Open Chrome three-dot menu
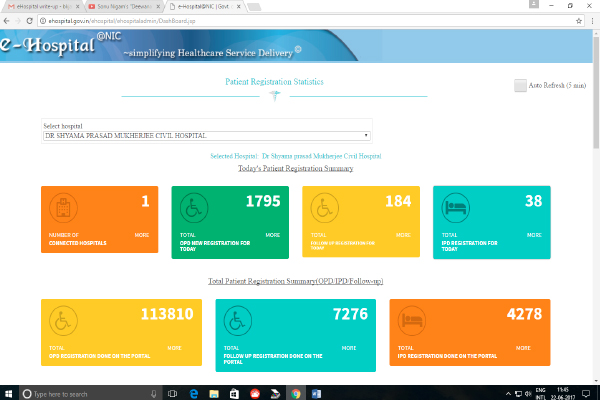The height and width of the screenshot is (400, 600). pos(592,21)
